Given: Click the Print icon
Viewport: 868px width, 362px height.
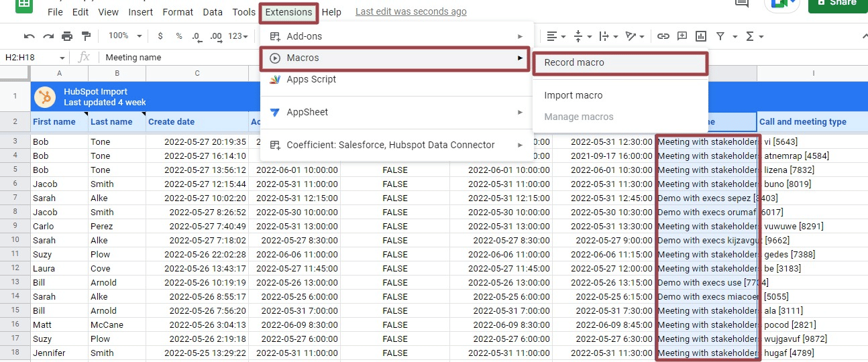Looking at the screenshot, I should (67, 36).
